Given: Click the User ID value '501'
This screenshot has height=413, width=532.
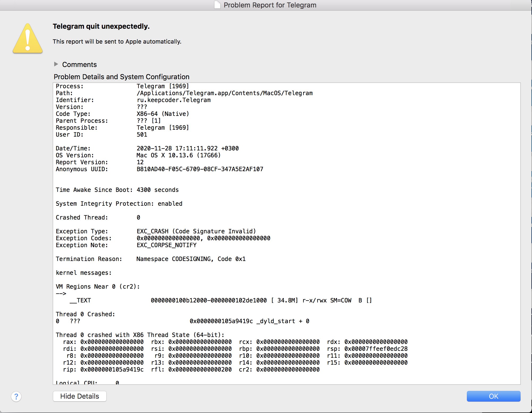Looking at the screenshot, I should point(142,134).
